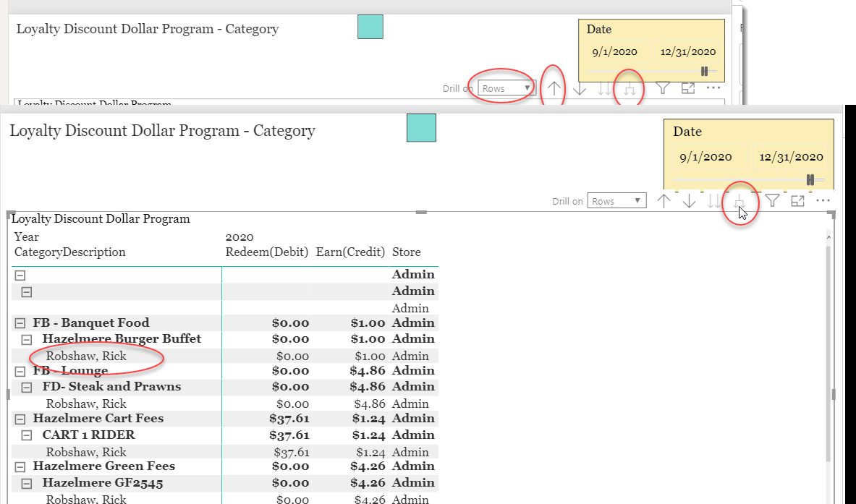Viewport: 856px width, 504px height.
Task: Click $4.26 earn value in Hazelmere Green Fees row
Action: (x=368, y=466)
